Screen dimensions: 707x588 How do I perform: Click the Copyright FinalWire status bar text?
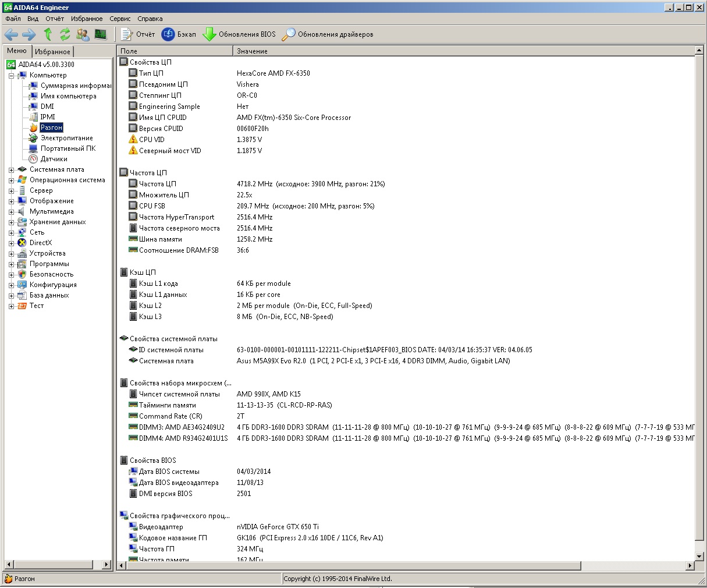pyautogui.click(x=337, y=579)
